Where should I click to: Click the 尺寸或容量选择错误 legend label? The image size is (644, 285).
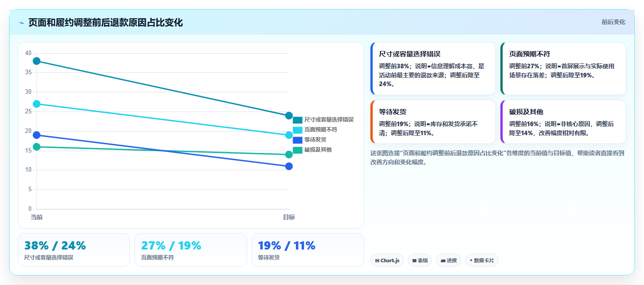(329, 120)
